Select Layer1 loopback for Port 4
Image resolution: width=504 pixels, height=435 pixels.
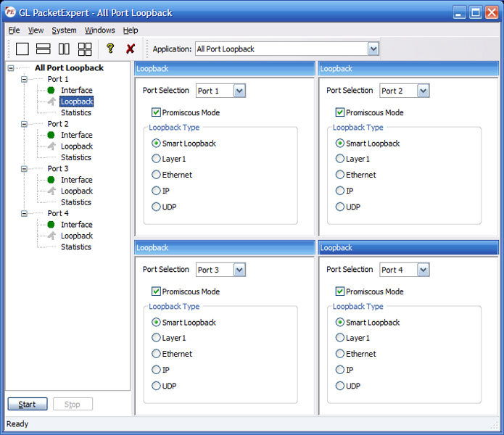tap(340, 337)
